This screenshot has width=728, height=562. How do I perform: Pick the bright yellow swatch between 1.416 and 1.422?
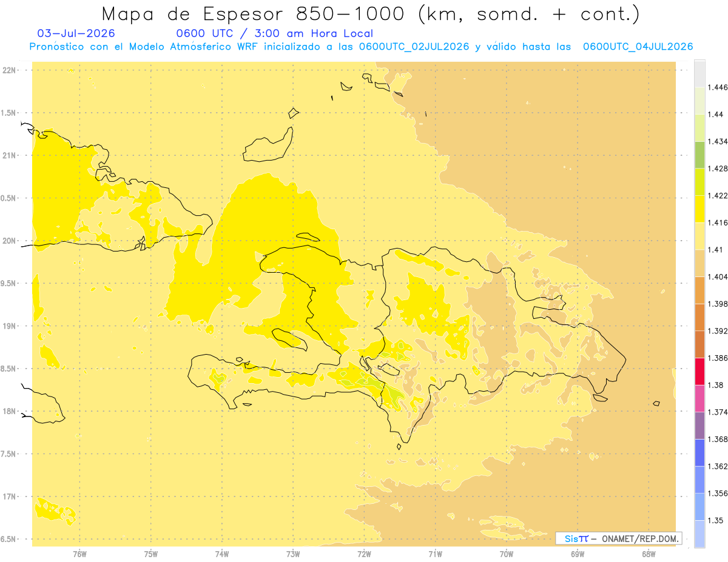(699, 209)
